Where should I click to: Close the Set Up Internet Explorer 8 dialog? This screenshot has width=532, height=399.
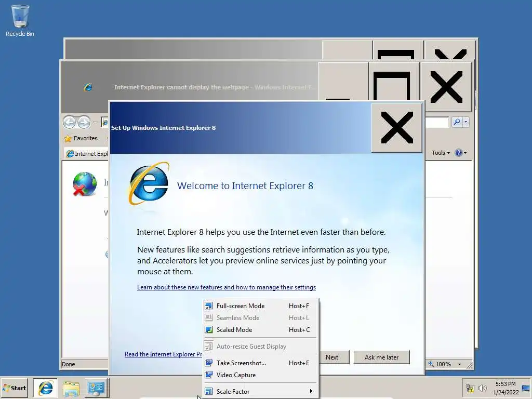click(396, 128)
